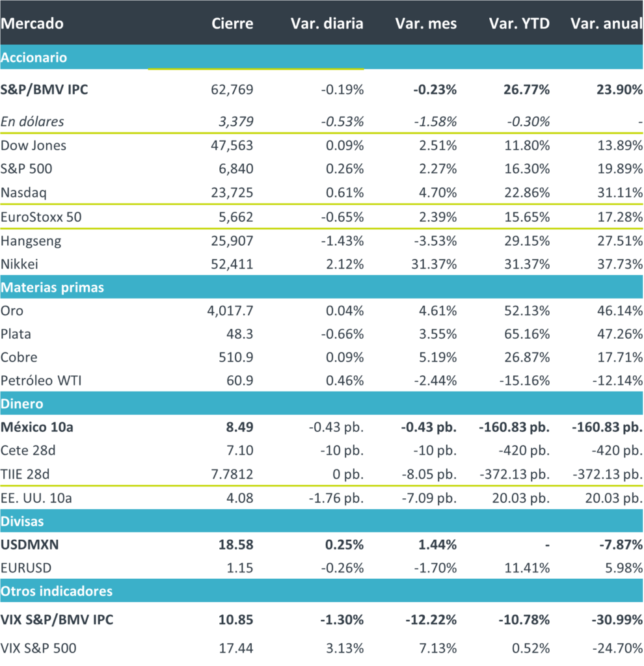This screenshot has height=666, width=644.
Task: Select the Oro closing value 4,017.7
Action: point(230,311)
